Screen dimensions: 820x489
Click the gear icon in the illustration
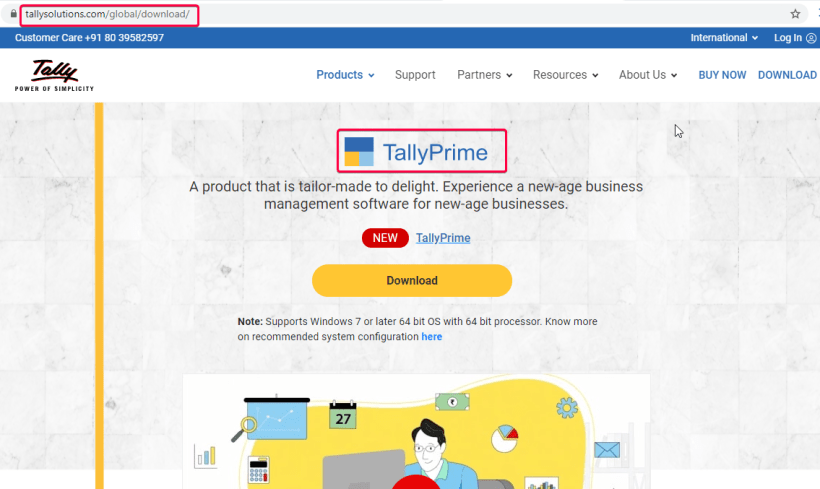567,407
